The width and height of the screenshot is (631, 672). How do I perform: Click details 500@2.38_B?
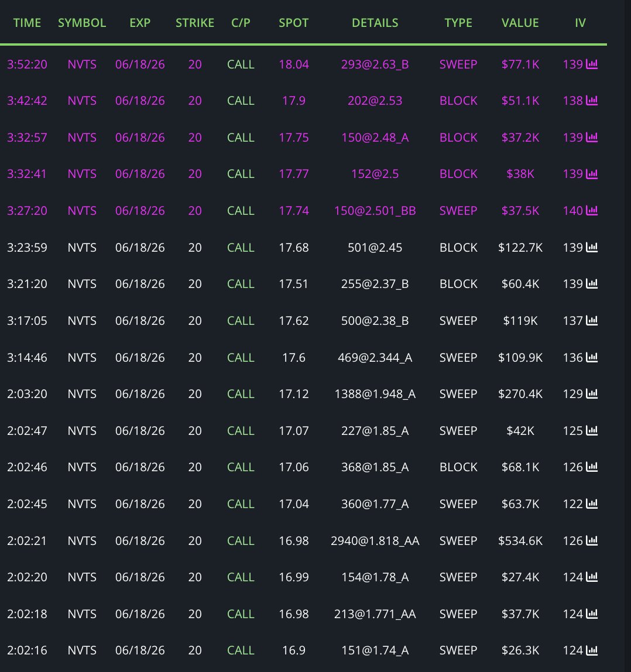pos(375,321)
